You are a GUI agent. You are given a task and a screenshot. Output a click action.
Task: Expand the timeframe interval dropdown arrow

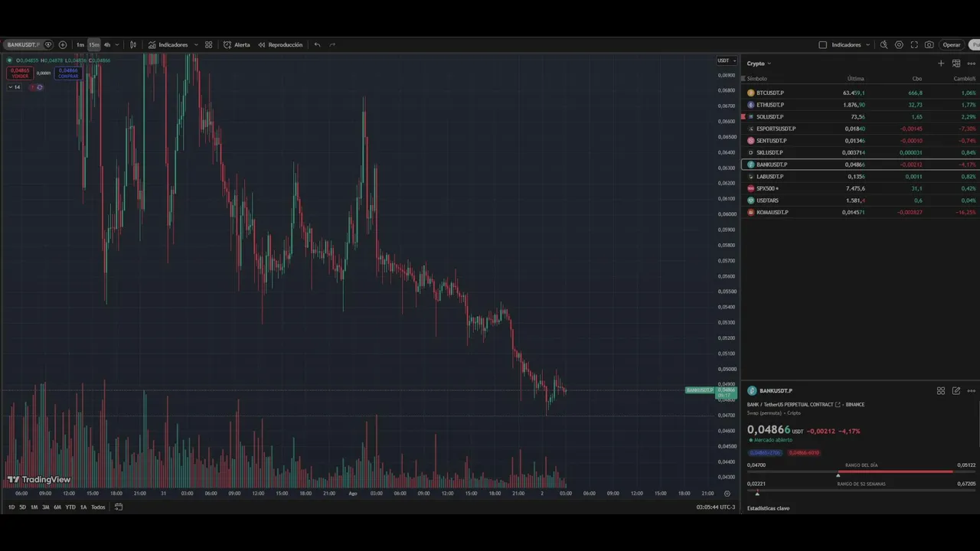116,44
